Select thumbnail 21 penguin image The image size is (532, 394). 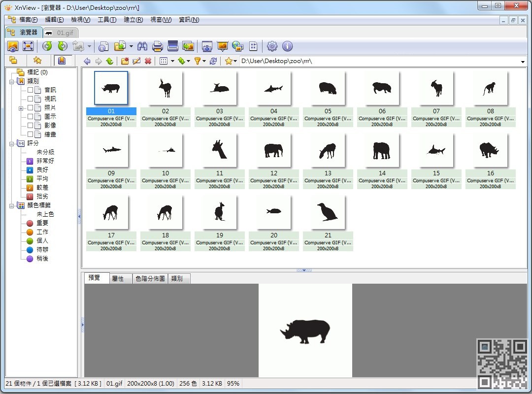point(328,212)
